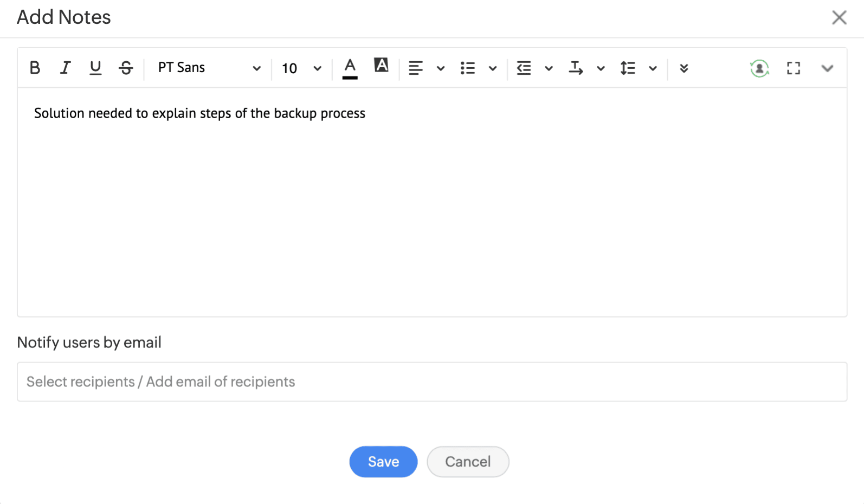Click the Cancel button

point(468,462)
